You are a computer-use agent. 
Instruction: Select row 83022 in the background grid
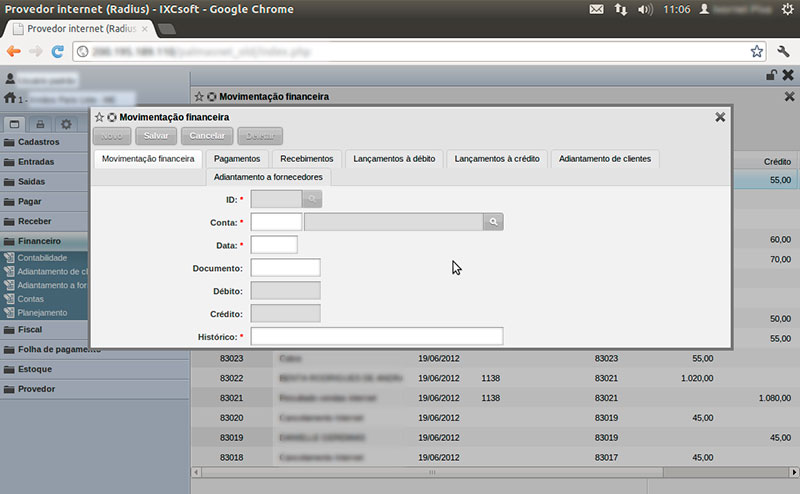(495, 378)
